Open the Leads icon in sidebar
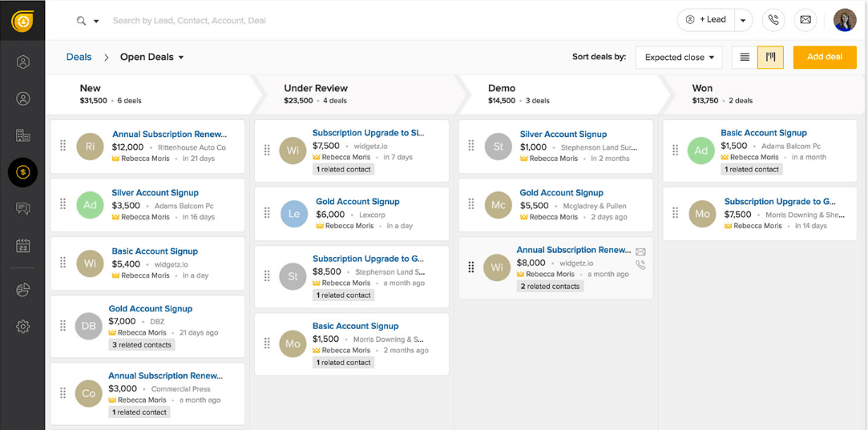Viewport: 868px width, 430px height. [22, 62]
